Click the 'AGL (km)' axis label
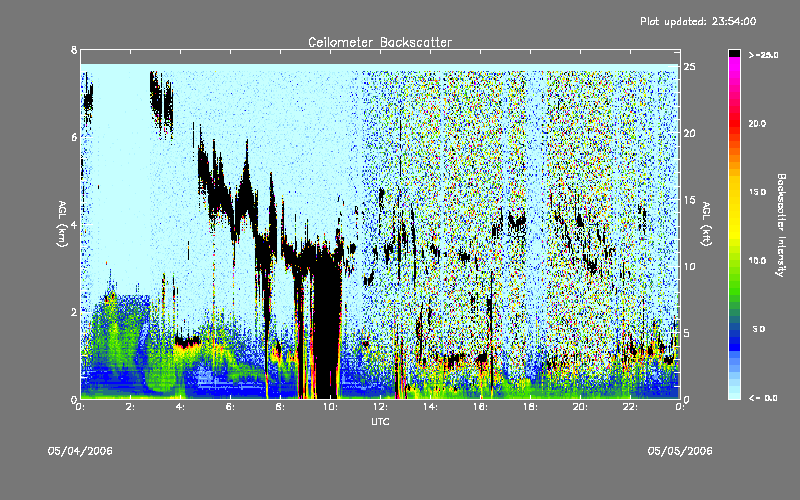This screenshot has height=500, width=800. pyautogui.click(x=62, y=224)
